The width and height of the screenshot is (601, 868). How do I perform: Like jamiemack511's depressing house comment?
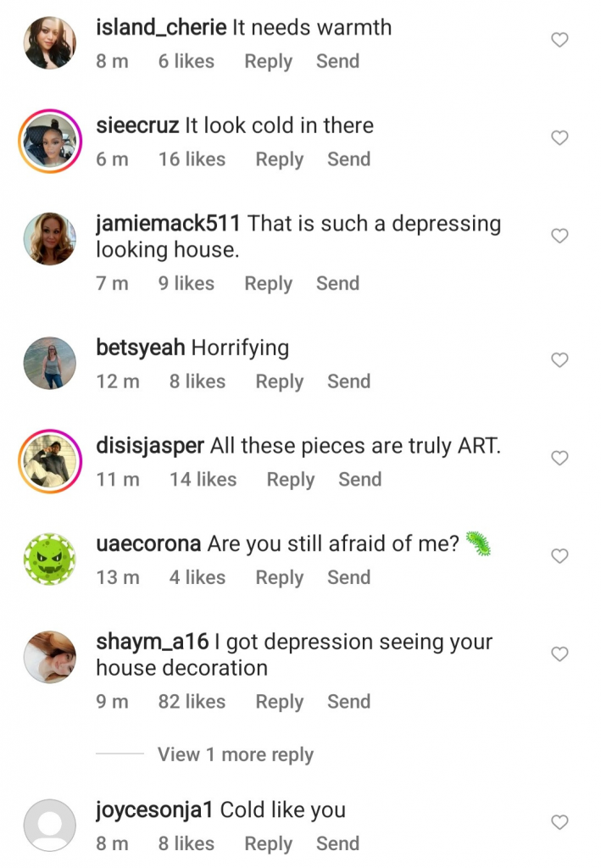point(559,236)
